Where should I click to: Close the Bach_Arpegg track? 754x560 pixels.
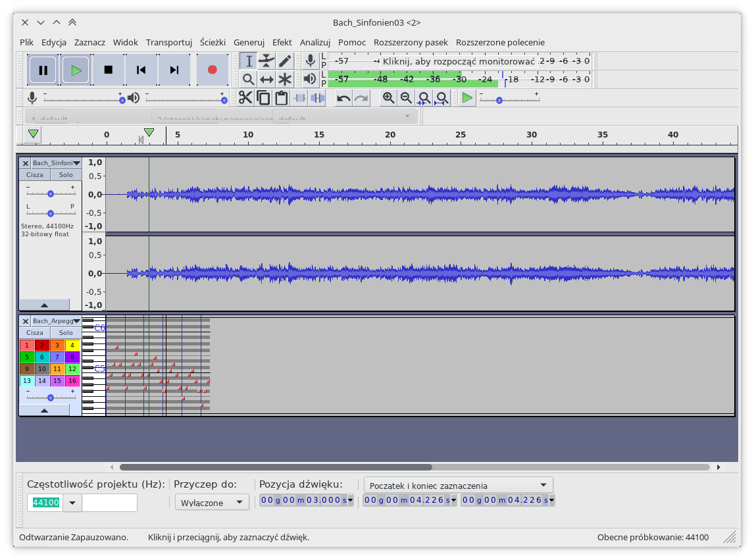tap(26, 321)
